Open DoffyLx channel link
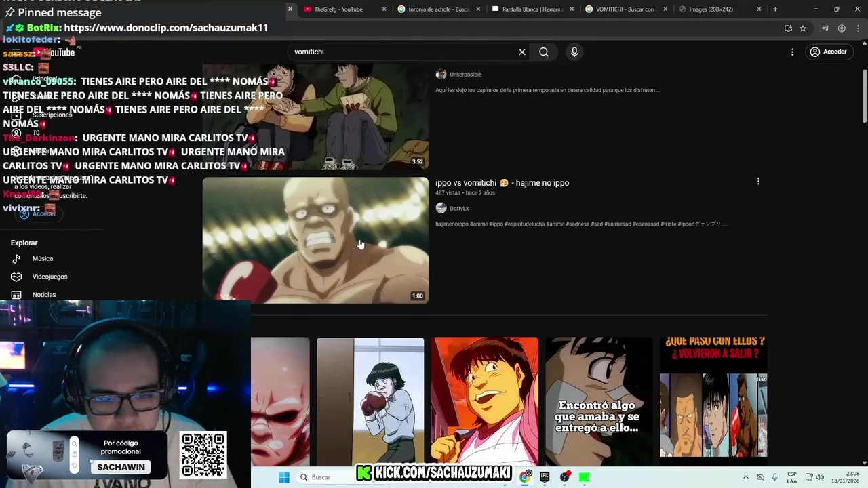 pos(459,209)
